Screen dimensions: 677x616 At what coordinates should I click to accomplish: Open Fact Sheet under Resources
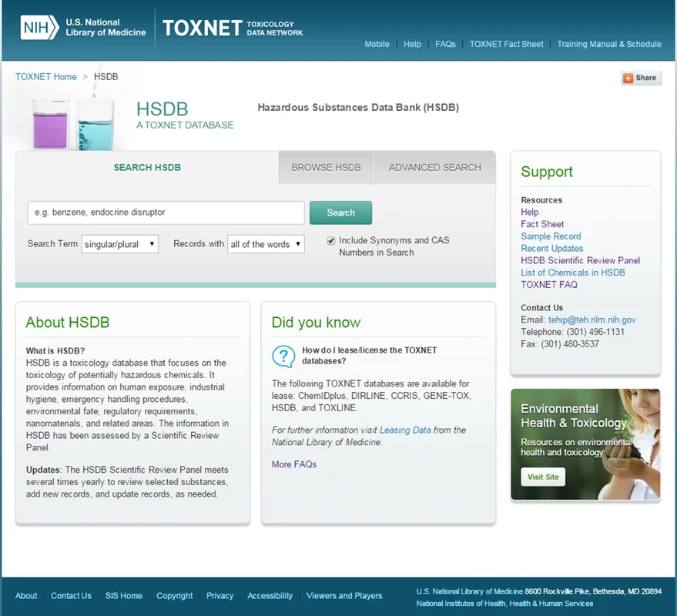(x=542, y=224)
